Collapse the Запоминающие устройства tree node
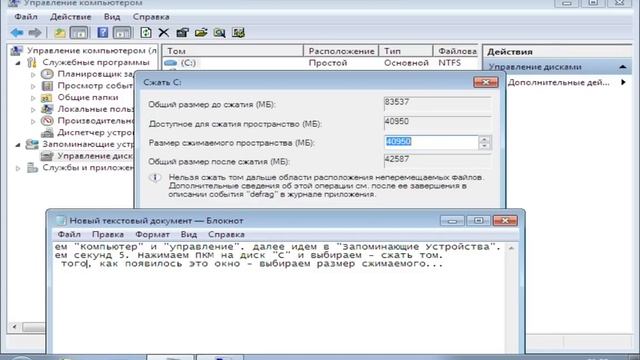This screenshot has width=640, height=360. [18, 144]
